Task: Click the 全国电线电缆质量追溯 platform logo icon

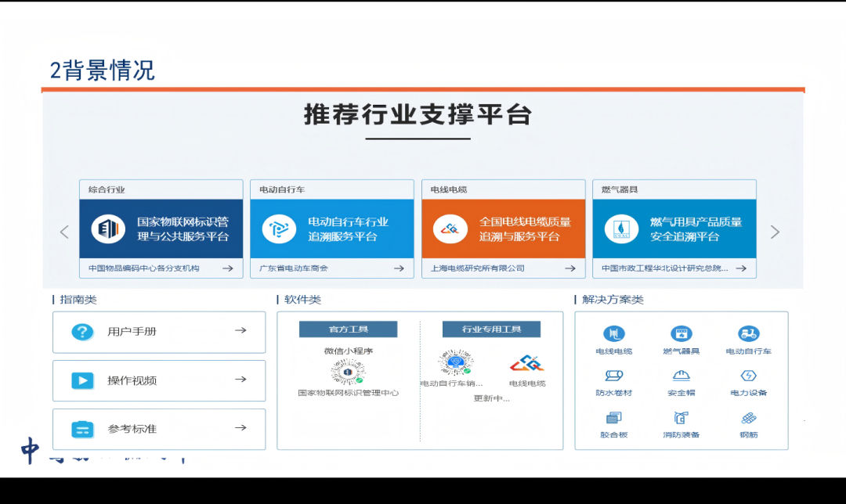Action: (450, 229)
